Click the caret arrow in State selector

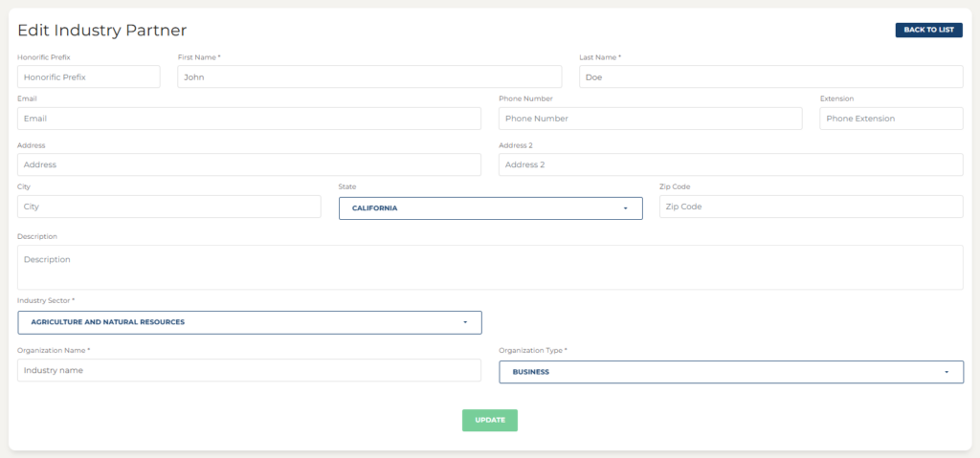625,208
